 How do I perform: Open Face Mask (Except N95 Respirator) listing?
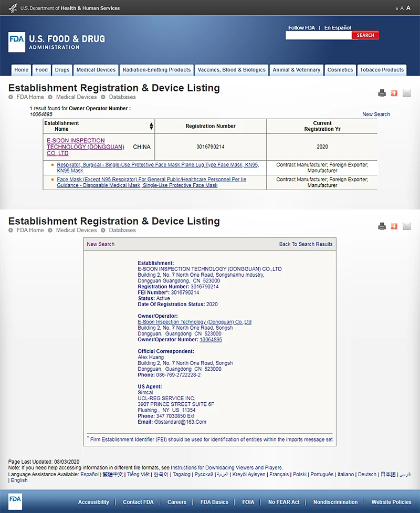(151, 182)
